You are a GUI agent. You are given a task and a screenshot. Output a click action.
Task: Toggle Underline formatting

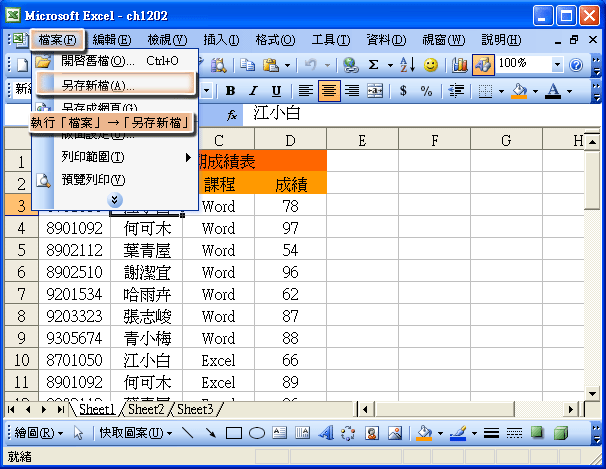pos(275,91)
